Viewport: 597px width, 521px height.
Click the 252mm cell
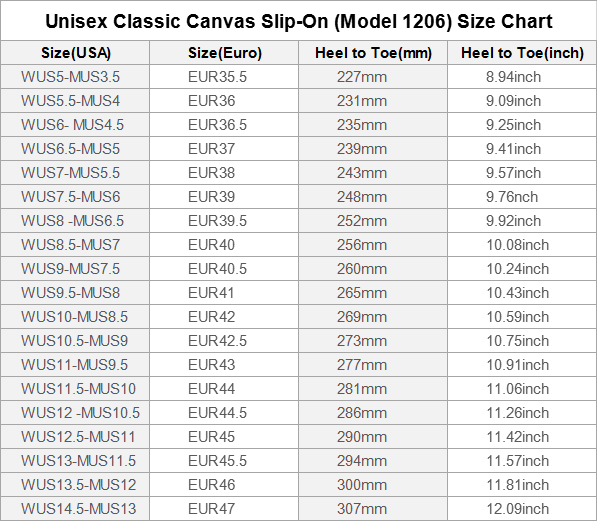(373, 221)
